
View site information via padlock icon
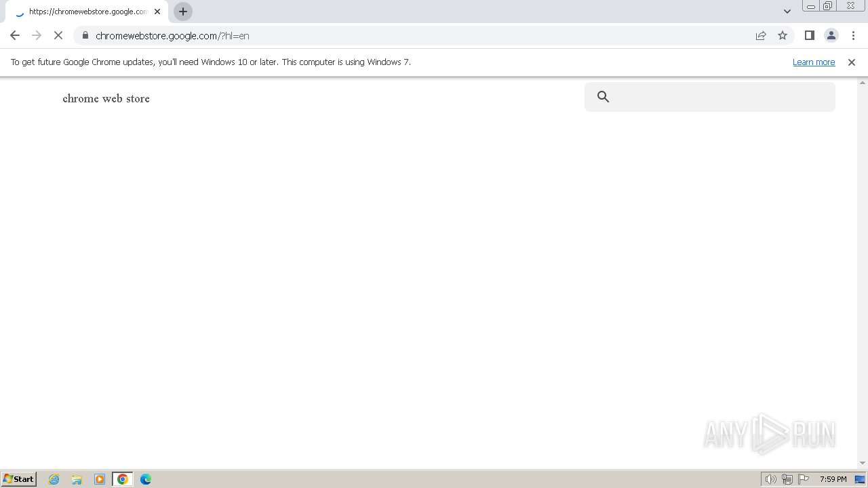85,35
